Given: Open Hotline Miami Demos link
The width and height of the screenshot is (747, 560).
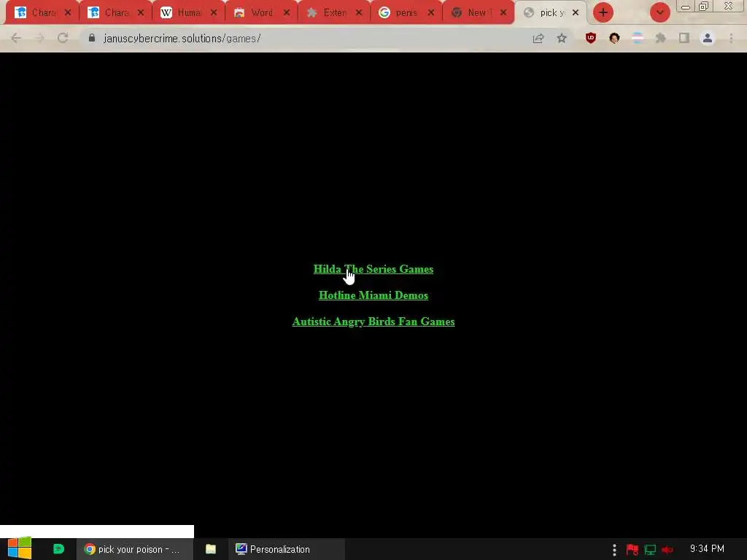Looking at the screenshot, I should point(373,295).
